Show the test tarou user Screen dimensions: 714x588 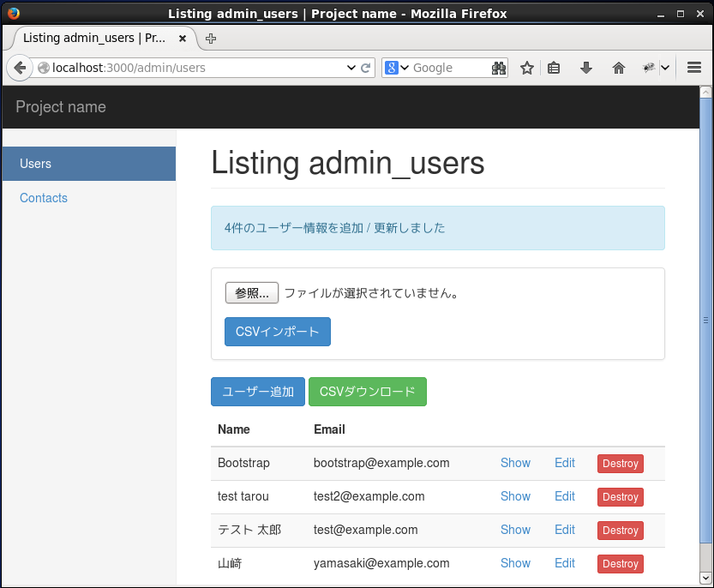point(515,496)
